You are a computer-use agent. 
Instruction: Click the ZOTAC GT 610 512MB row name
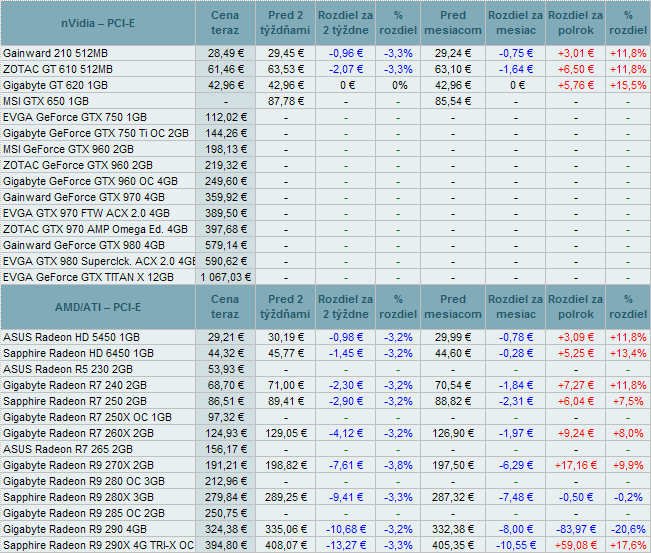[58, 69]
